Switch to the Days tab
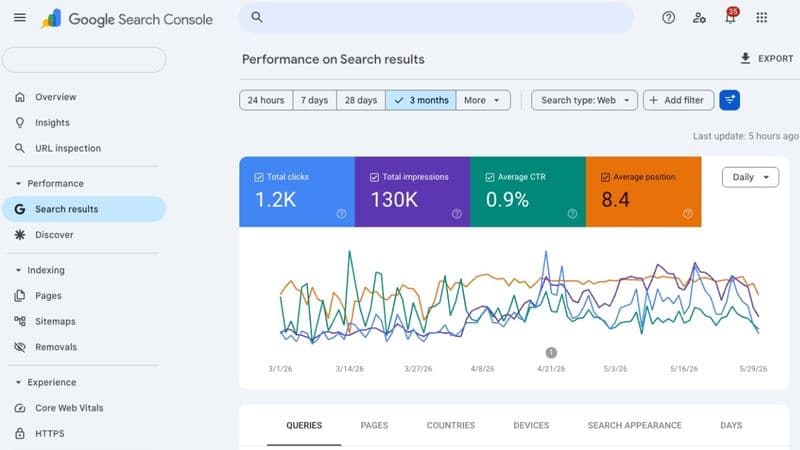Screen dimensions: 800x450 pyautogui.click(x=731, y=426)
